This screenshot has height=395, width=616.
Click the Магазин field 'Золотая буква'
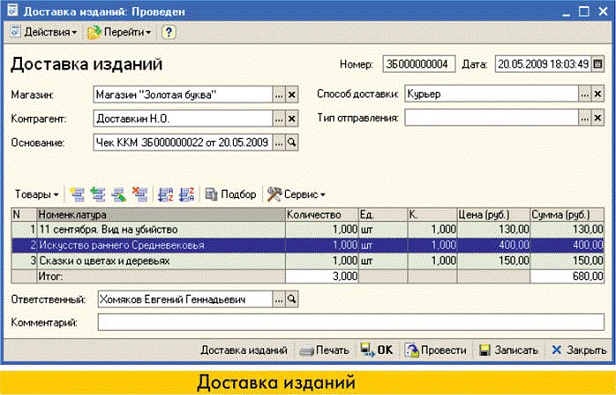183,95
